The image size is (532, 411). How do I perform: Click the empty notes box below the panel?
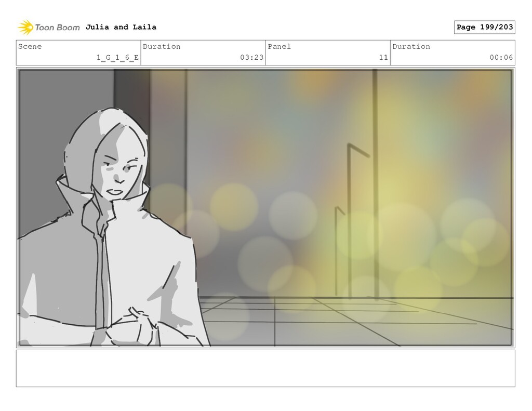[x=265, y=368]
